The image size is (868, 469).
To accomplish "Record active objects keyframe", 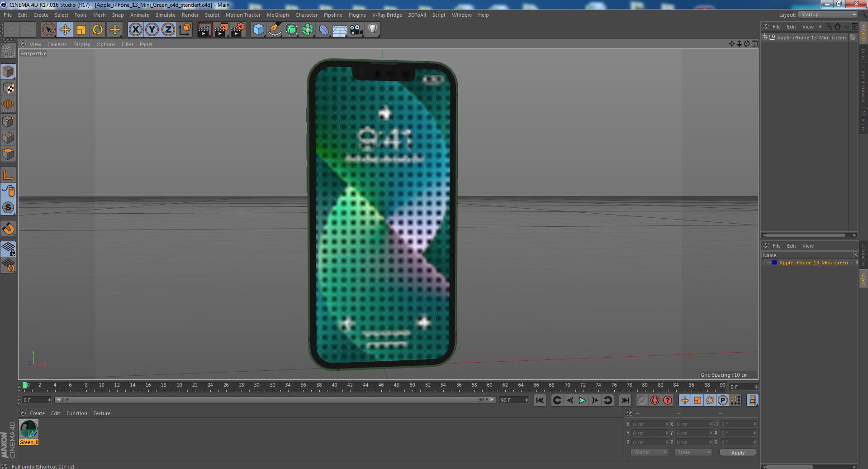I will 642,400.
